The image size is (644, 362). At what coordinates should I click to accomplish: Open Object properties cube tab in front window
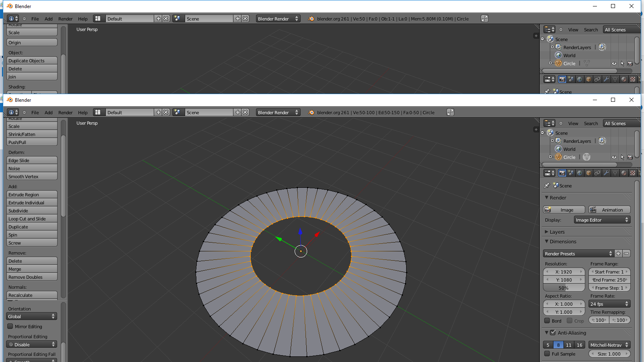[x=588, y=173]
